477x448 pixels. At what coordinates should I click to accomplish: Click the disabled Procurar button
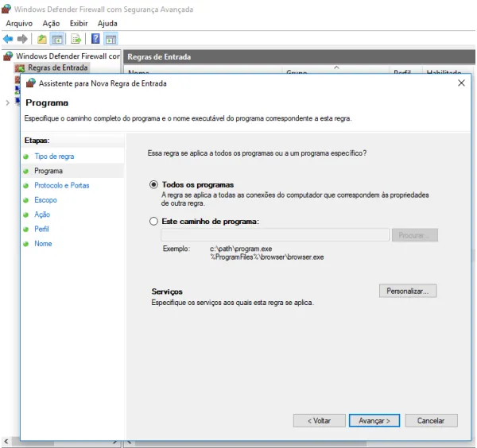pyautogui.click(x=415, y=235)
